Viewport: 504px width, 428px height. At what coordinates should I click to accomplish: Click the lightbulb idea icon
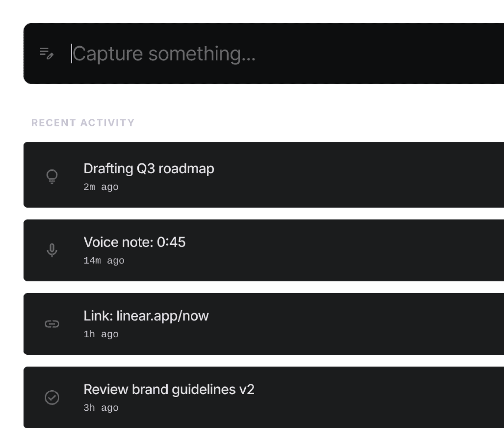click(52, 176)
